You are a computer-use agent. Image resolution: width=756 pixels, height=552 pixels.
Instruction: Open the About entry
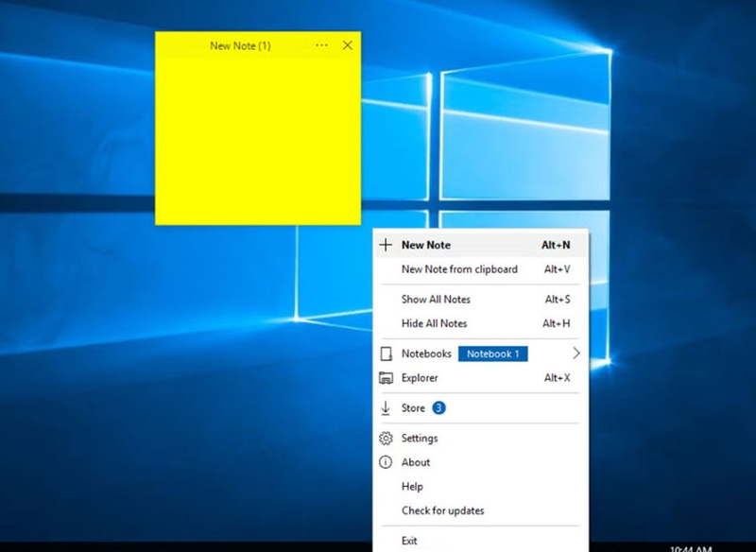[x=481, y=462]
